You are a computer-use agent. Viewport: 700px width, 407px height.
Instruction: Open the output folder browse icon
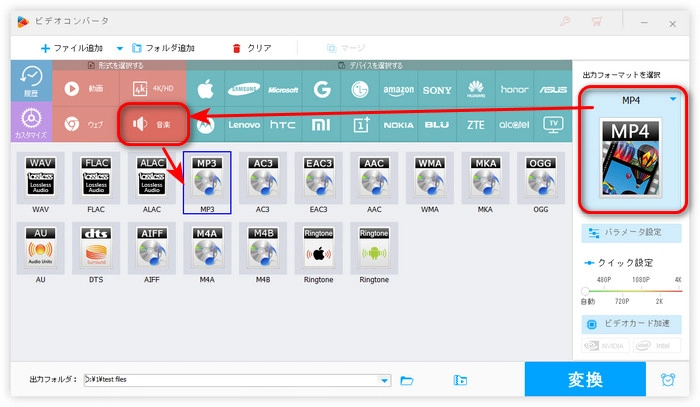tap(407, 380)
